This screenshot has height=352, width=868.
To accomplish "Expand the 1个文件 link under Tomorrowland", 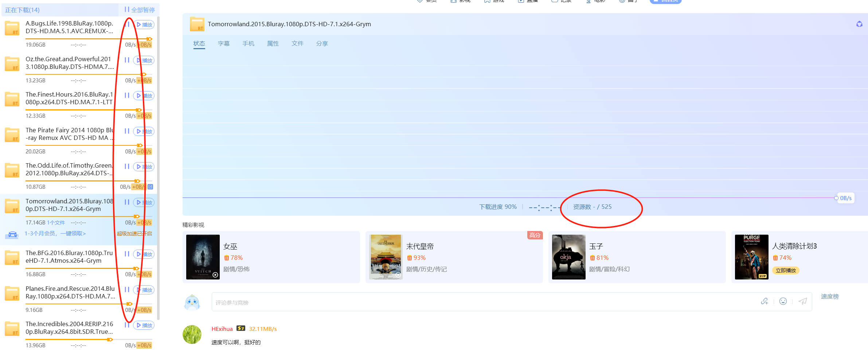I will click(56, 223).
